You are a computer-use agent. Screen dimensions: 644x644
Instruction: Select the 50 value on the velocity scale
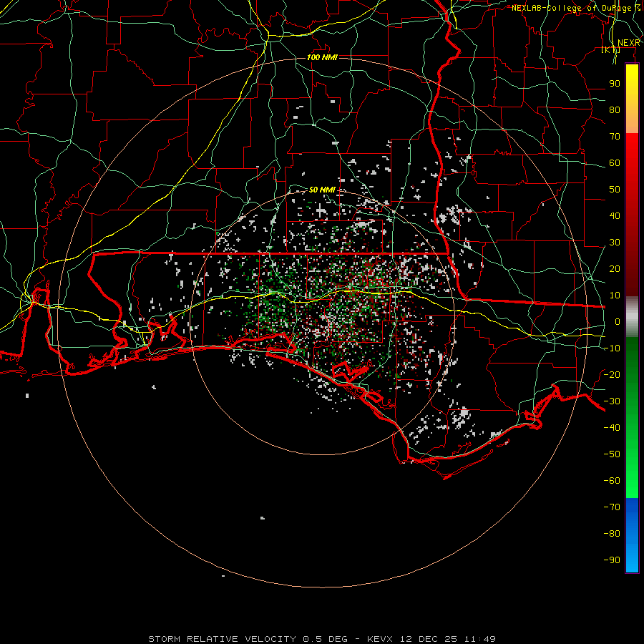pyautogui.click(x=615, y=190)
